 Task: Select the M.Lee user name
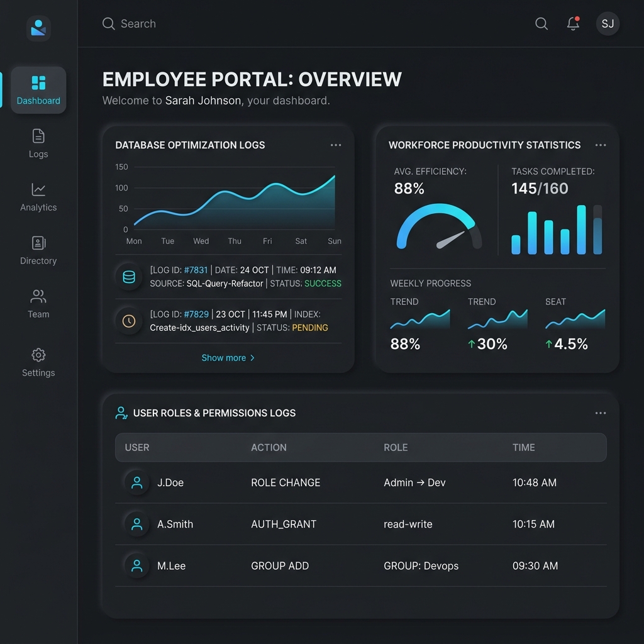tap(171, 566)
